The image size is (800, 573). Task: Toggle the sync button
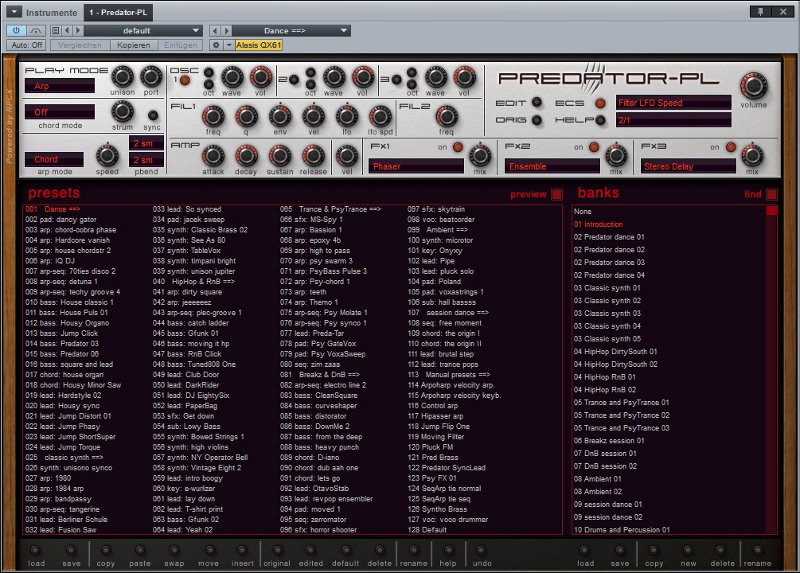[x=153, y=115]
